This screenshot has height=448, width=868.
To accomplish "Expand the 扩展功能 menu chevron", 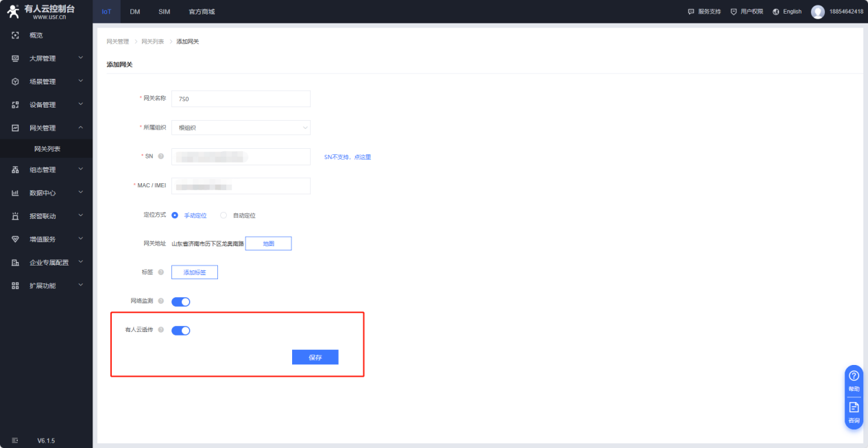I will tap(81, 285).
